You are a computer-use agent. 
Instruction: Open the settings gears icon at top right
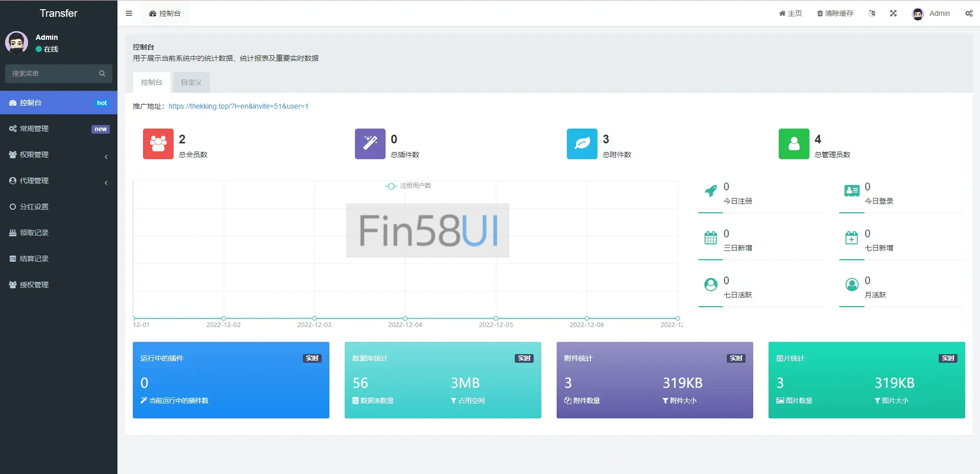point(969,13)
